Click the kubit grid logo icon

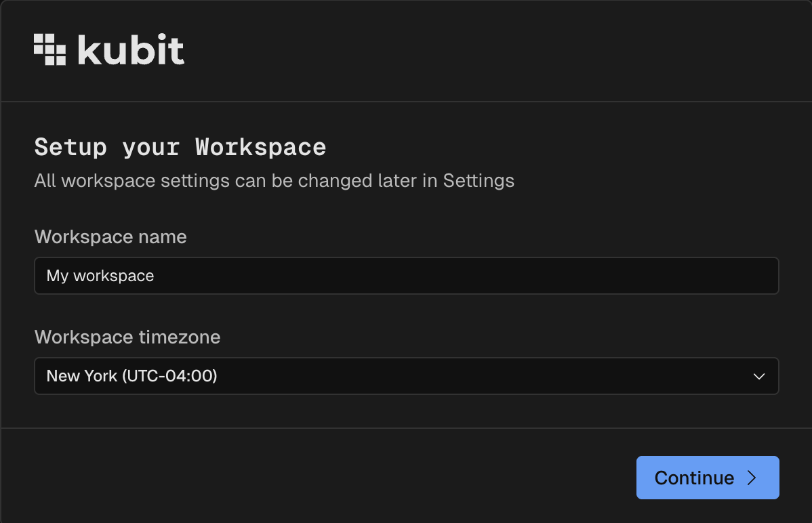(49, 49)
